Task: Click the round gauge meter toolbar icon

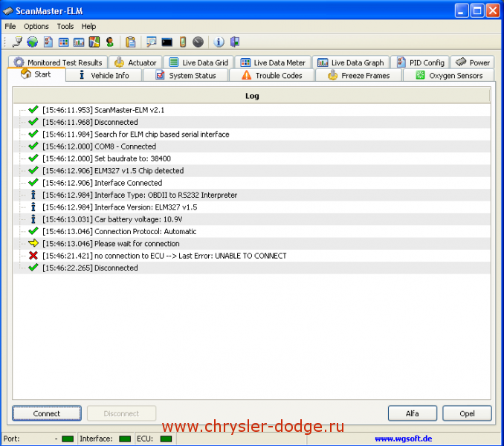Action: click(x=198, y=42)
